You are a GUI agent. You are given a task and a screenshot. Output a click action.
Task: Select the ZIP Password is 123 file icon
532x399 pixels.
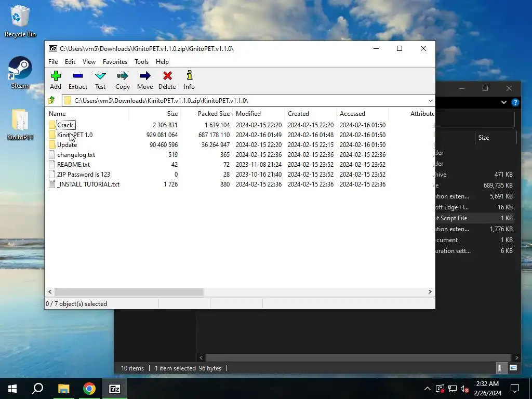pos(52,175)
